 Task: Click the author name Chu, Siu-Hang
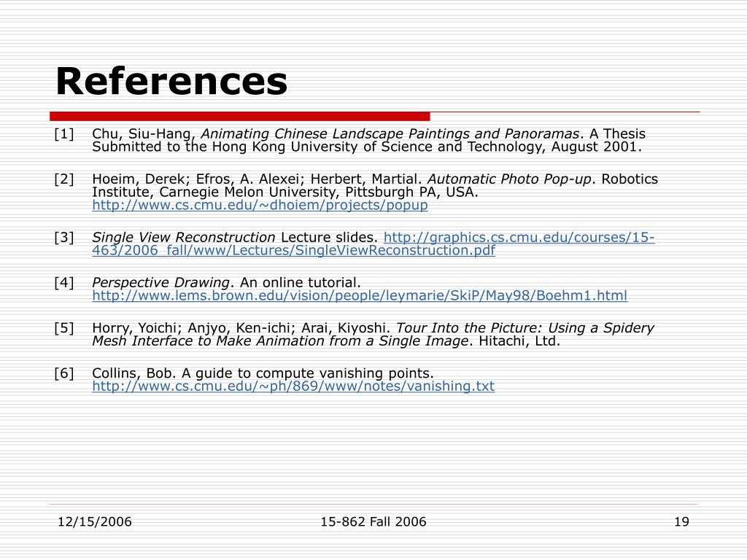pos(144,134)
